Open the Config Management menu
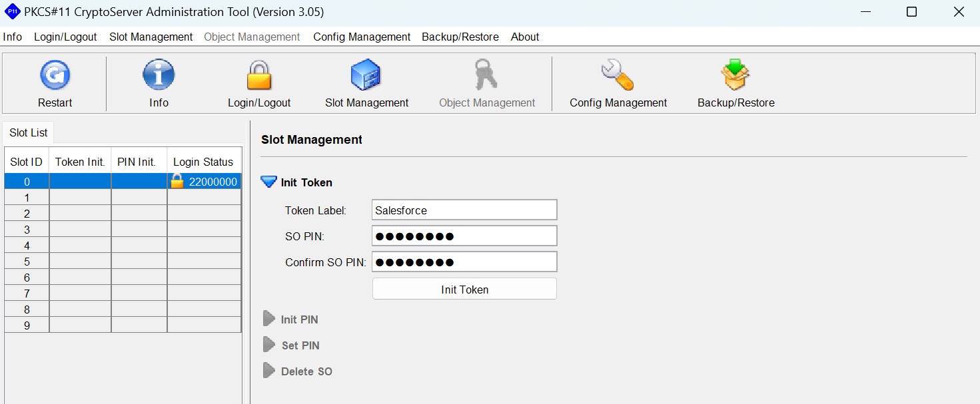The height and width of the screenshot is (404, 980). [362, 37]
